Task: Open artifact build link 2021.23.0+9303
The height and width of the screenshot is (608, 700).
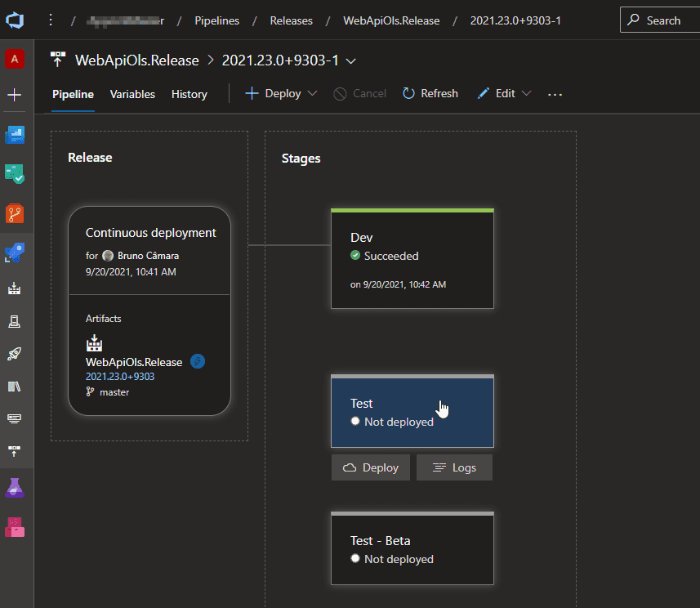Action: point(120,377)
